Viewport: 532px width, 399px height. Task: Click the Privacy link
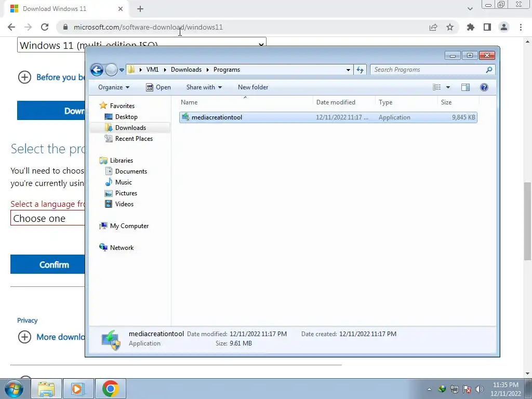coord(27,321)
